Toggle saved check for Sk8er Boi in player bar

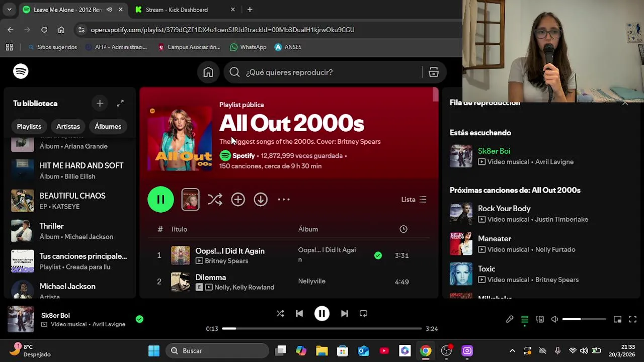coord(139,319)
